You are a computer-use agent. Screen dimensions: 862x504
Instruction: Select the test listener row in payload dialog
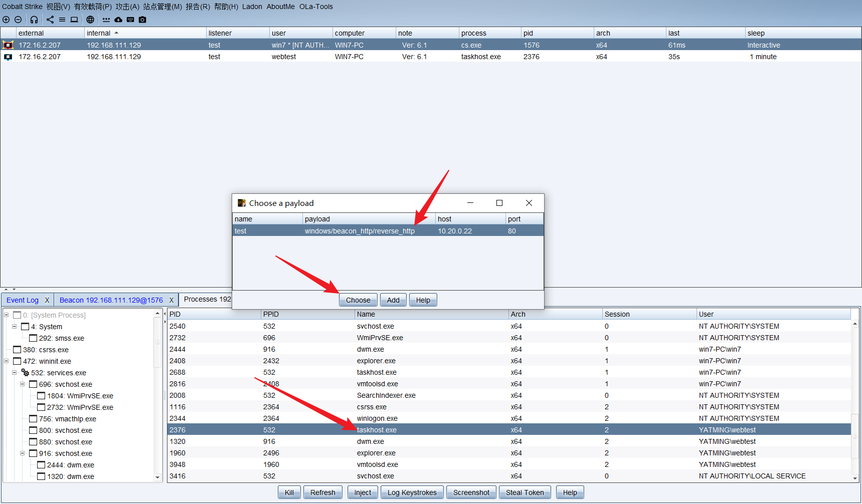click(x=388, y=231)
